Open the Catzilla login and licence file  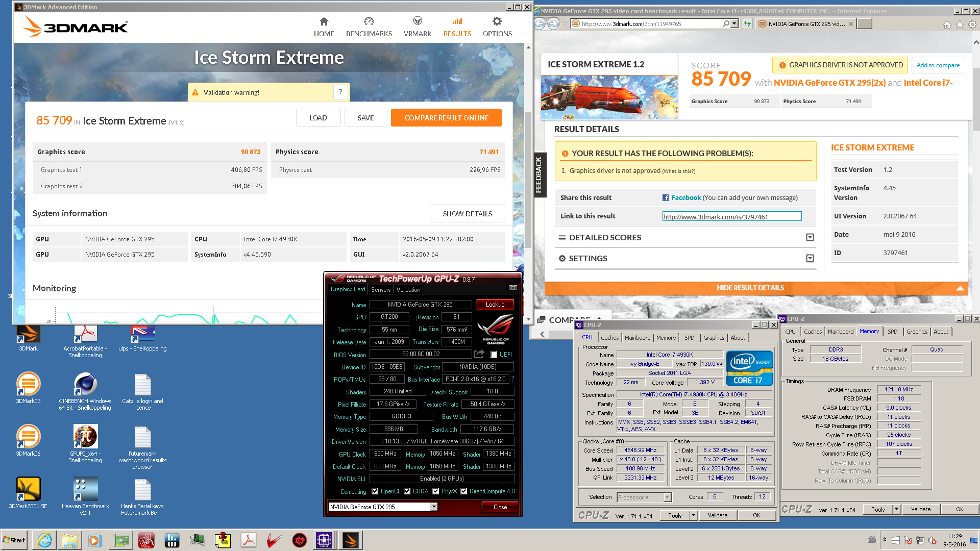[x=142, y=391]
